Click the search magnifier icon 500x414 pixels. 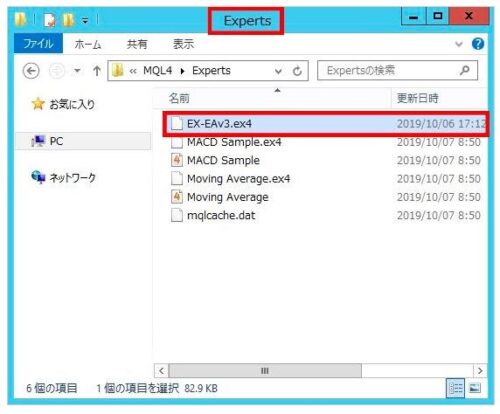coord(464,70)
